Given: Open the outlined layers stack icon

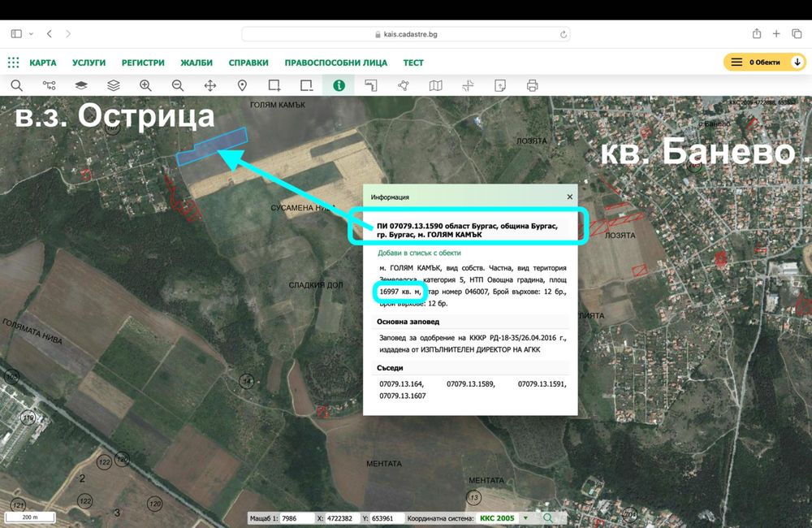Looking at the screenshot, I should (x=114, y=85).
